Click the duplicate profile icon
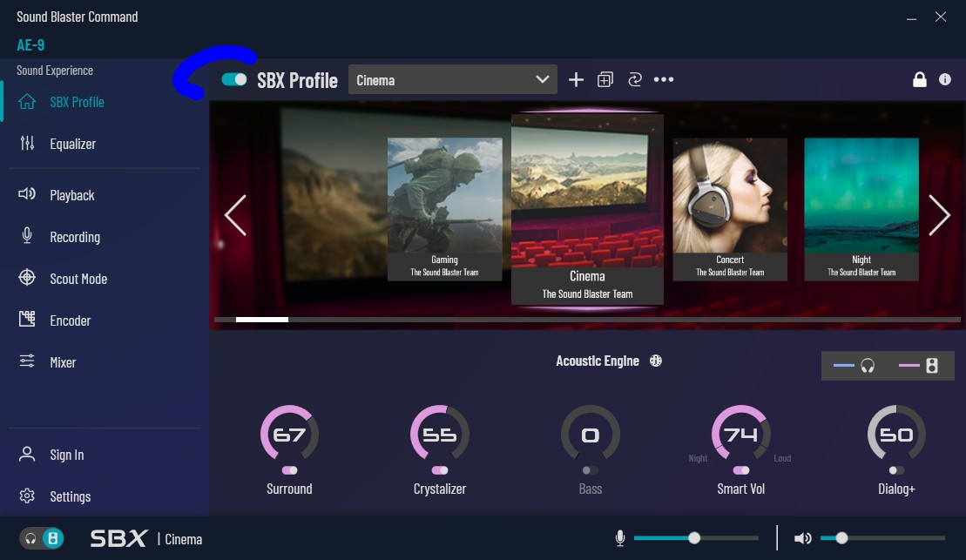This screenshot has height=560, width=966. 605,80
